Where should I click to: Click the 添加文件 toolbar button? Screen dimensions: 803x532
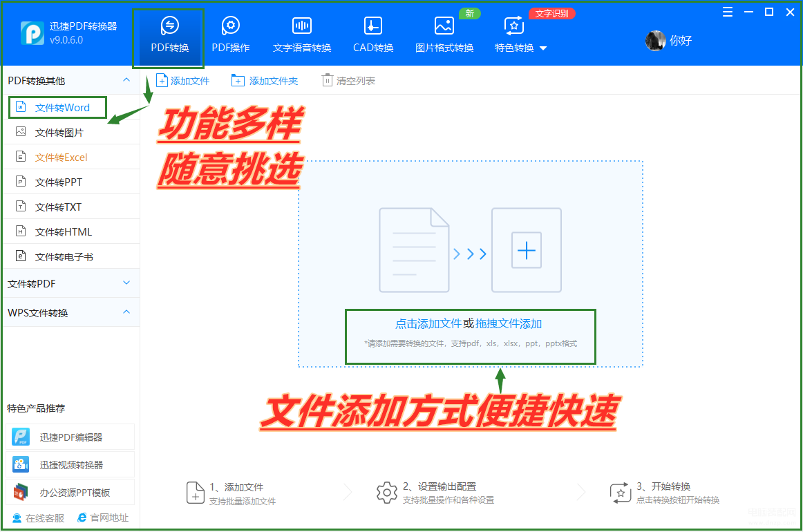[183, 81]
